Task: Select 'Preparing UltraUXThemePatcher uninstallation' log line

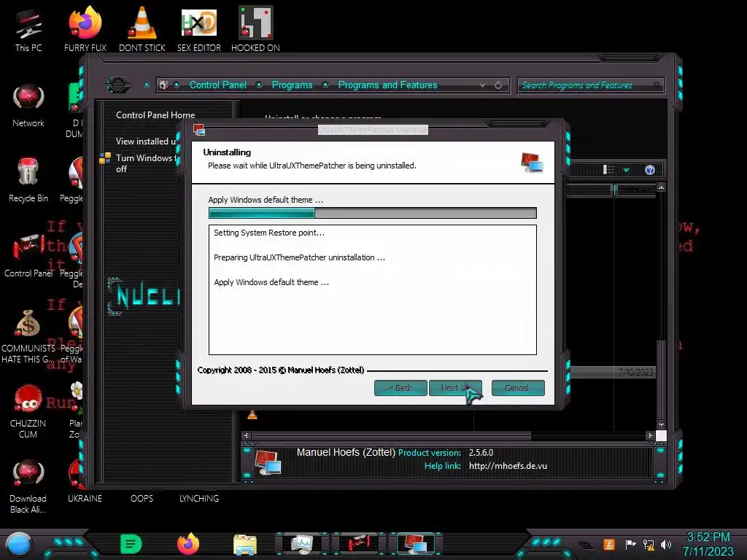Action: coord(299,257)
